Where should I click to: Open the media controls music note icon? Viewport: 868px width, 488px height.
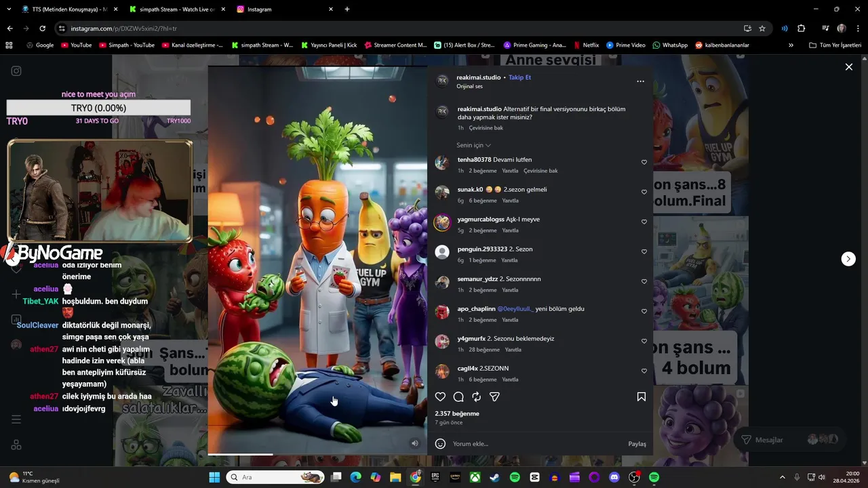(x=825, y=28)
